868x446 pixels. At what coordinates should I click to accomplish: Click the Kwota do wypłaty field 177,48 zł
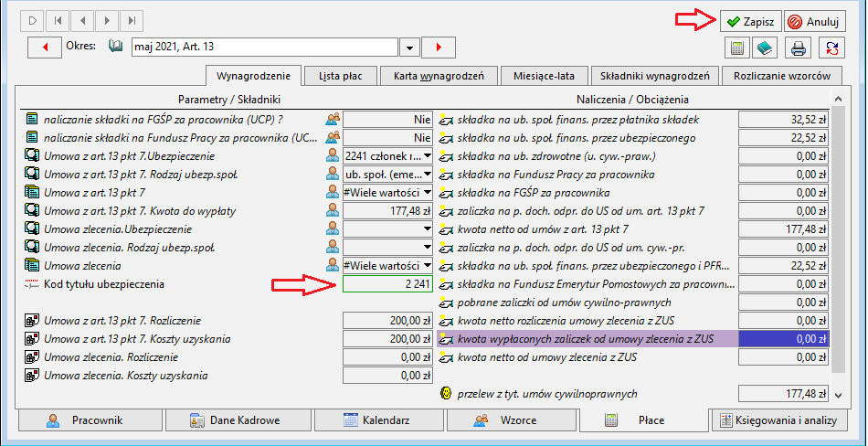click(387, 211)
